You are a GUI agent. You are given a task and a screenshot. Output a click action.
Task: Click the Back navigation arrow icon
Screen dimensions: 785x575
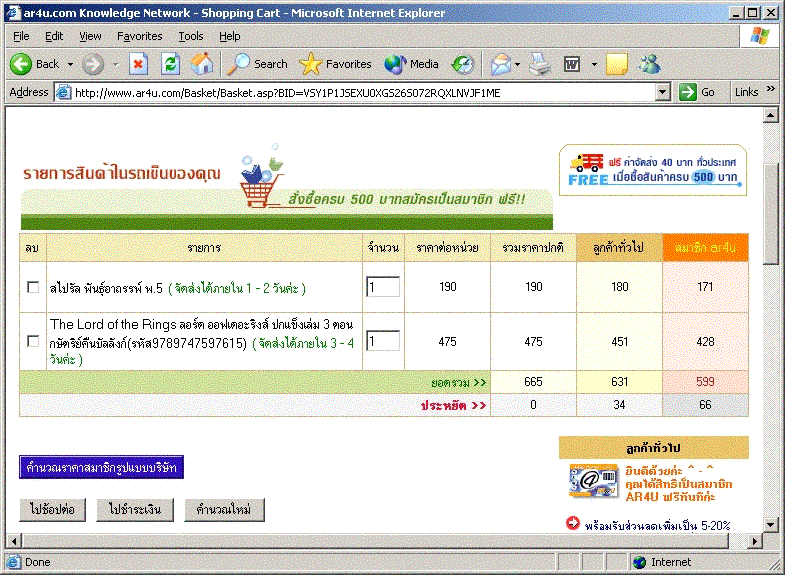tap(22, 64)
